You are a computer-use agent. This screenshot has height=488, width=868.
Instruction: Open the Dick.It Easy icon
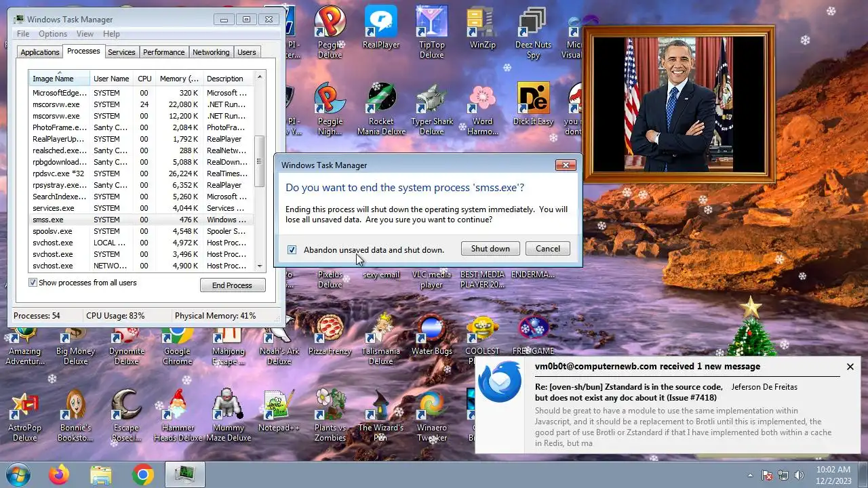pyautogui.click(x=533, y=105)
